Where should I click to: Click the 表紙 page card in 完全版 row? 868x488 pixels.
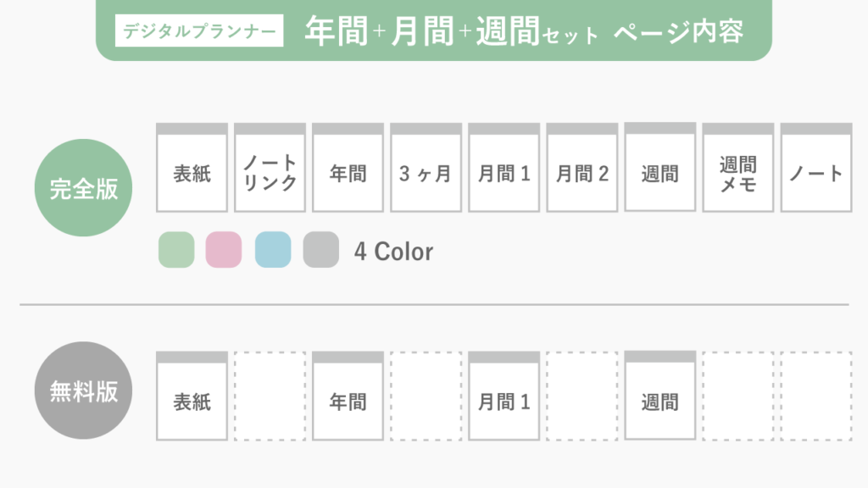[192, 168]
